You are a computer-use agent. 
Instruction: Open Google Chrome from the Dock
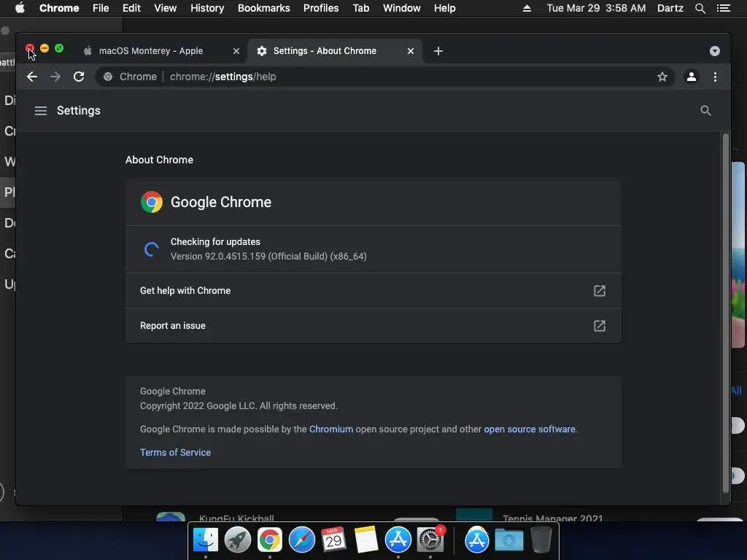[x=270, y=540]
